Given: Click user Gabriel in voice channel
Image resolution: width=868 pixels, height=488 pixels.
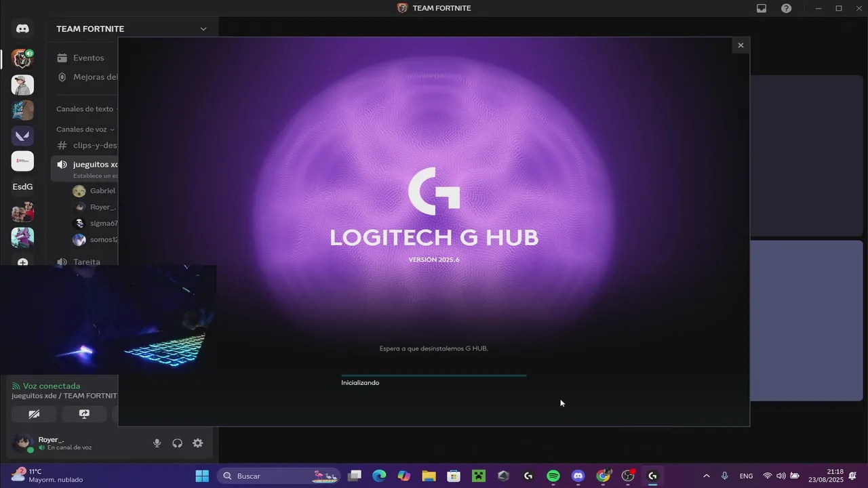Looking at the screenshot, I should pyautogui.click(x=94, y=190).
